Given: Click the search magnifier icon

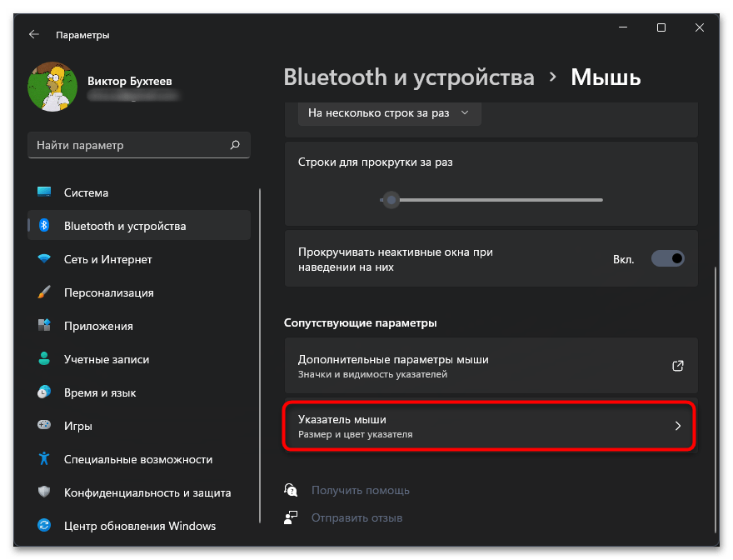Looking at the screenshot, I should point(235,145).
